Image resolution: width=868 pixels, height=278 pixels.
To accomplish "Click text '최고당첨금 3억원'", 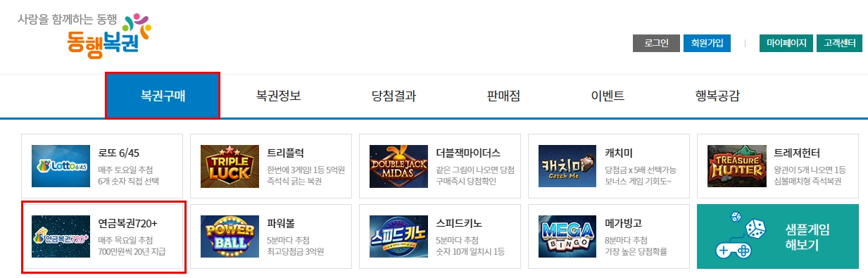I will pos(296,251).
